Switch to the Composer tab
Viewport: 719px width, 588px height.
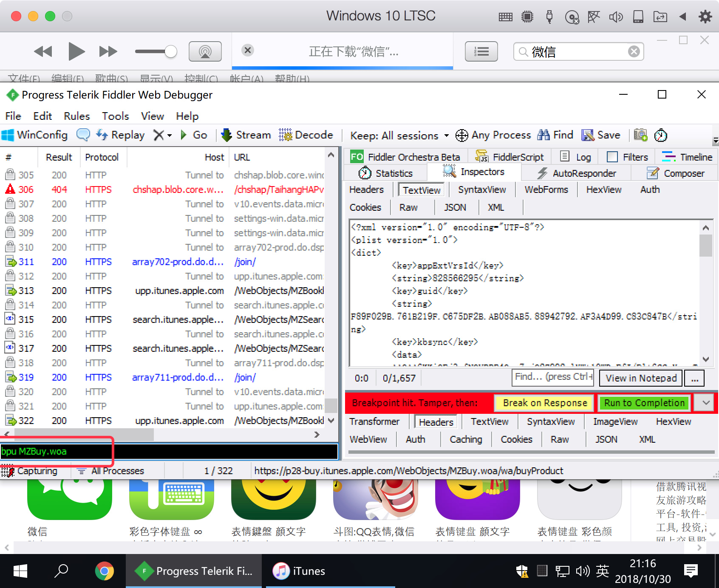coord(675,173)
